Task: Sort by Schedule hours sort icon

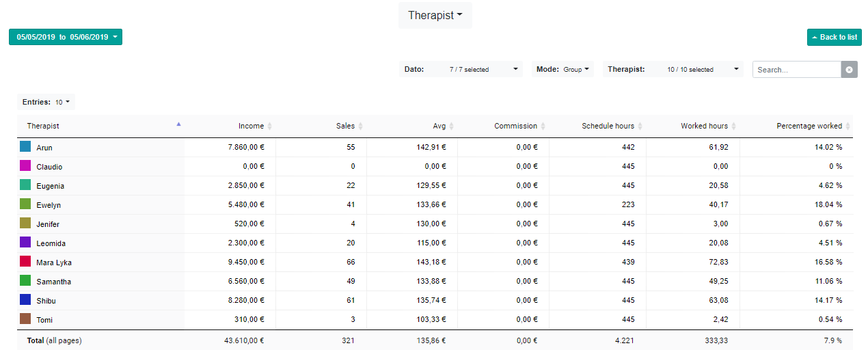Action: tap(640, 126)
